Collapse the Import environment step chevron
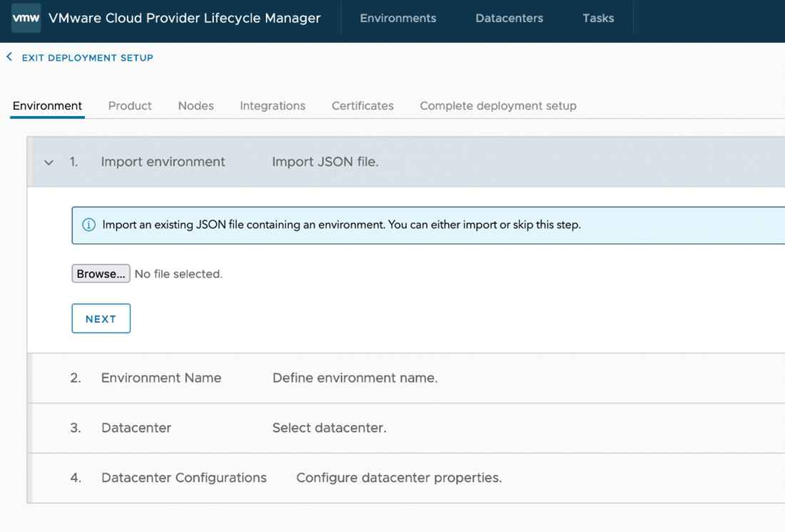Viewport: 785px width, 532px height. click(x=49, y=163)
